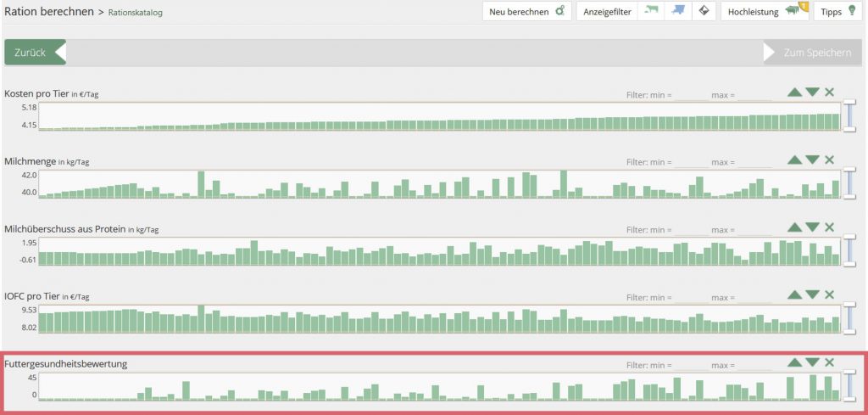The width and height of the screenshot is (868, 415).
Task: Focus the Milchüberschuss aus Protein min field
Action: [692, 230]
